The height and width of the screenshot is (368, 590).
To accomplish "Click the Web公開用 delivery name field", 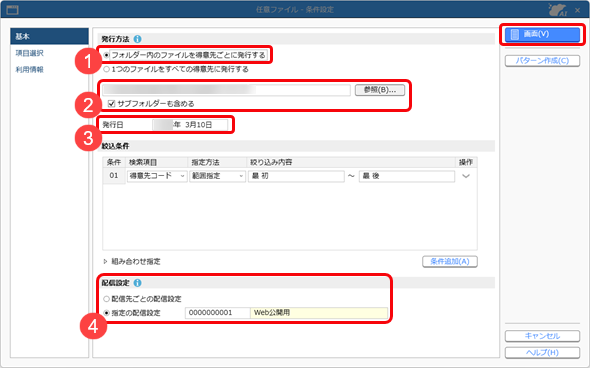I will pos(319,313).
